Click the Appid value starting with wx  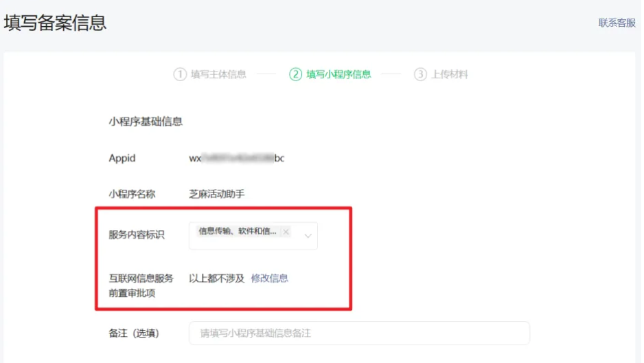(237, 158)
